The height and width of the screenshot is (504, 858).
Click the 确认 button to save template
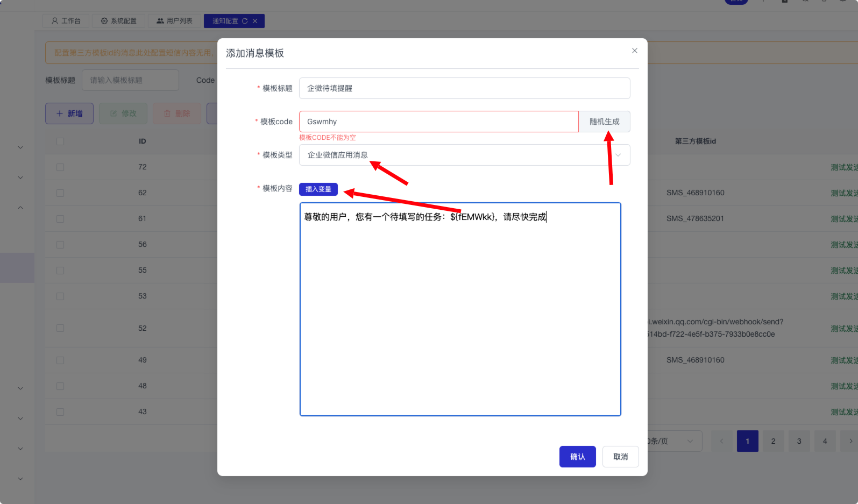point(578,457)
